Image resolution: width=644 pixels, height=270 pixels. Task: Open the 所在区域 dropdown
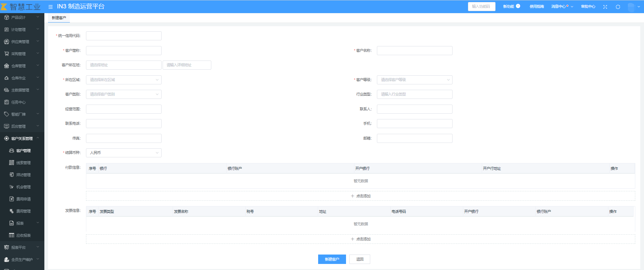[124, 80]
